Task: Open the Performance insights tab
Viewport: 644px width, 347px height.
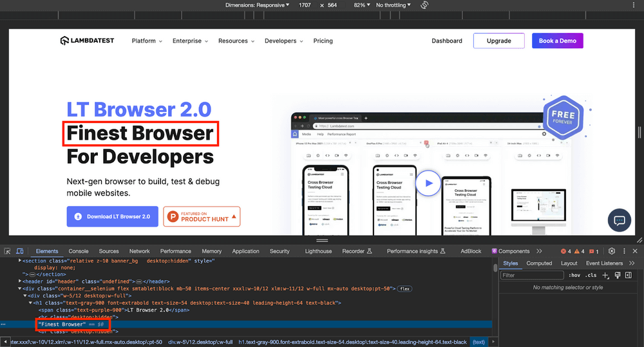Action: click(x=416, y=251)
